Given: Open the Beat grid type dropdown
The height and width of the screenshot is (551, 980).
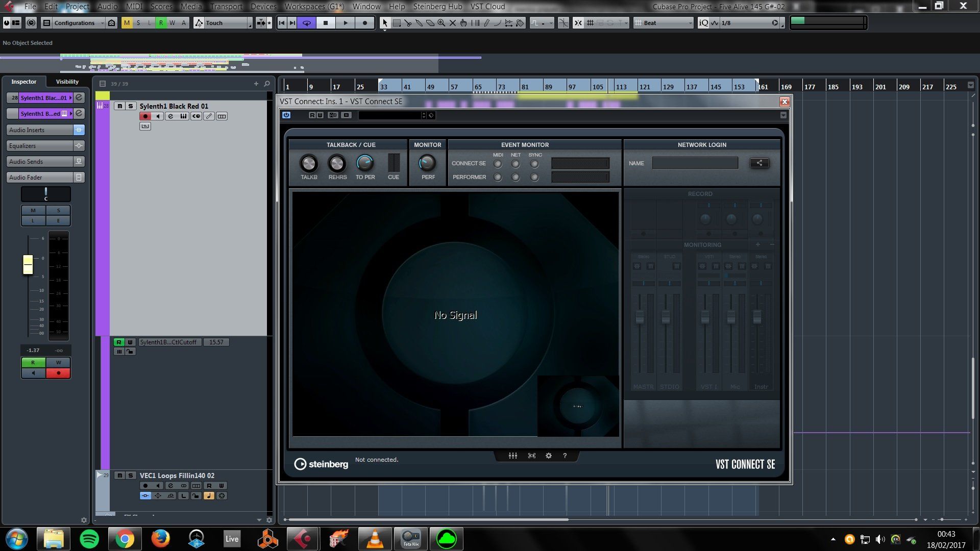Looking at the screenshot, I should [x=664, y=23].
